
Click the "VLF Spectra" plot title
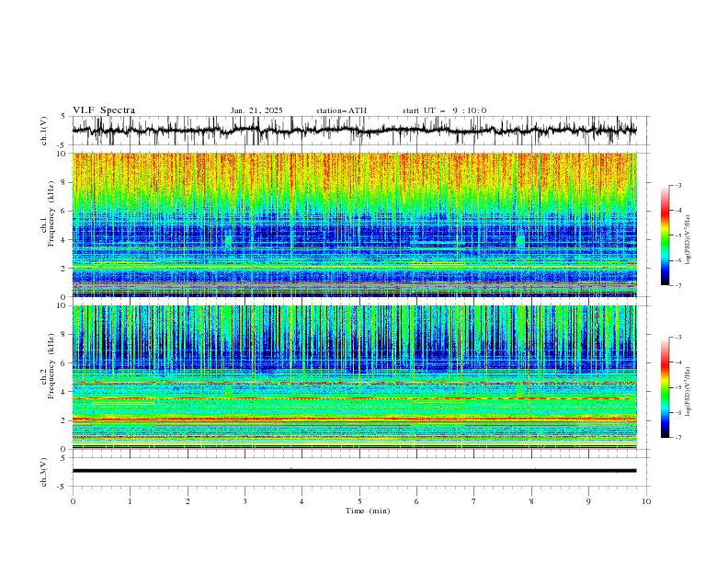coord(104,110)
